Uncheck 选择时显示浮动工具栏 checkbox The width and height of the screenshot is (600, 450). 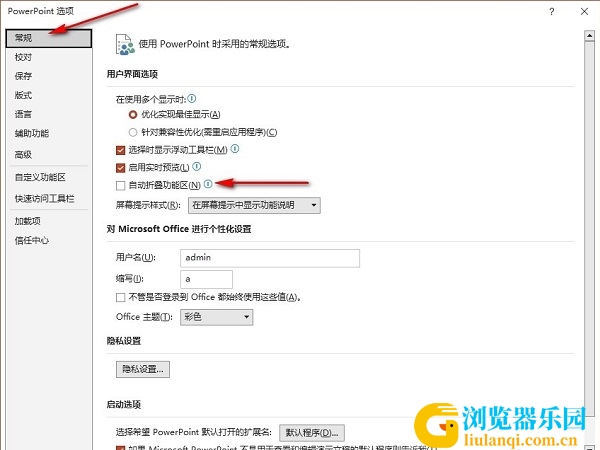[121, 150]
